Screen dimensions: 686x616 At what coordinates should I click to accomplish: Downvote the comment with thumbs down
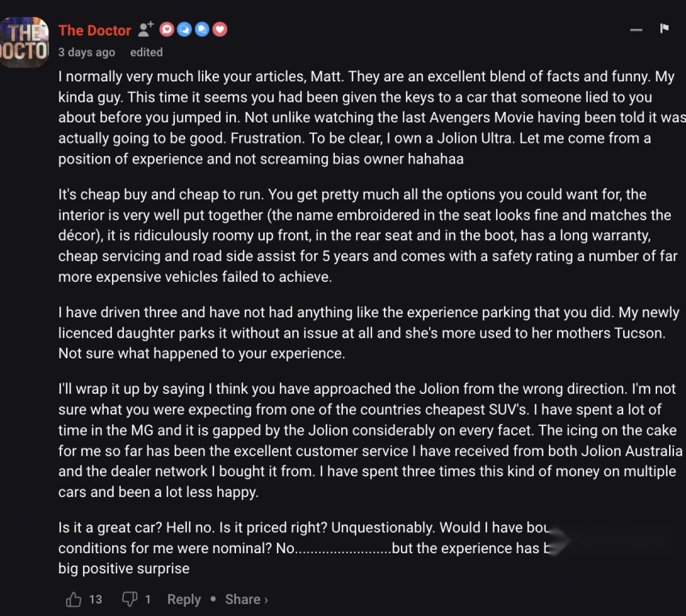click(130, 599)
